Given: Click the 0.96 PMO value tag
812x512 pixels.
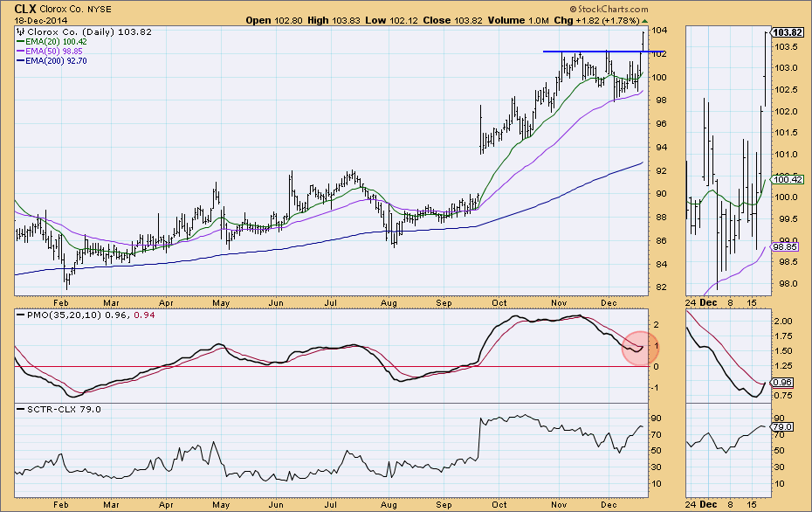Looking at the screenshot, I should tap(782, 383).
